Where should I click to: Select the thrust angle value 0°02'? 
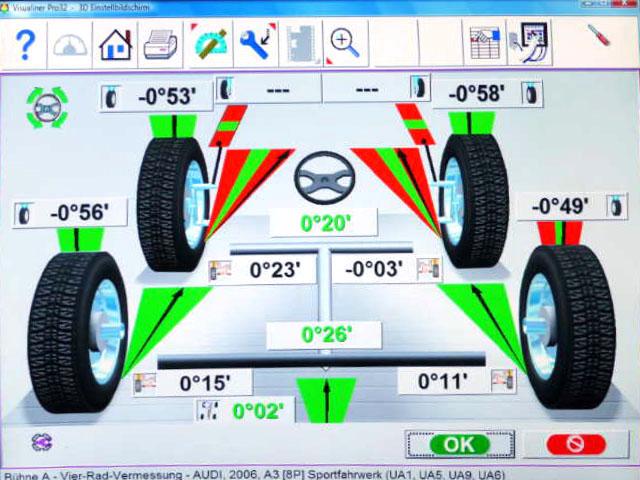pyautogui.click(x=258, y=410)
